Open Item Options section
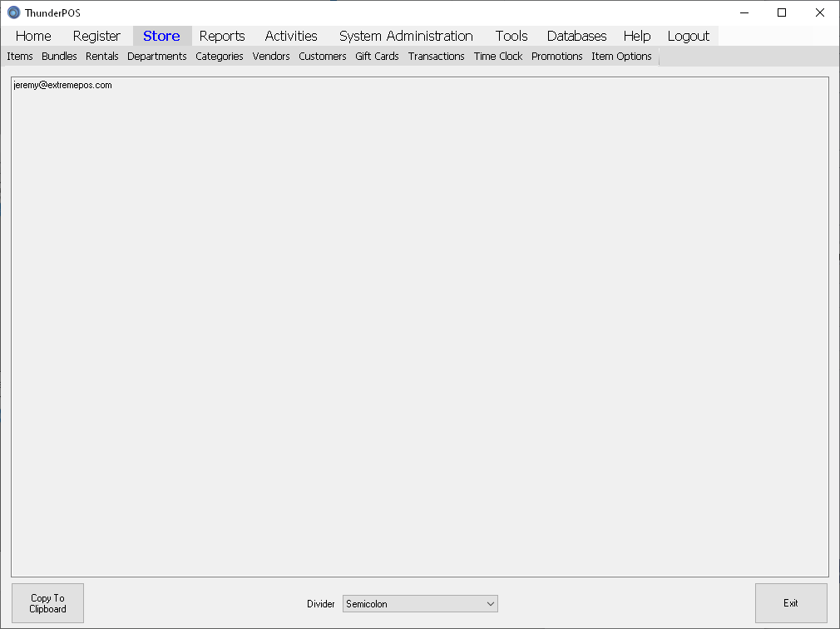Viewport: 840px width, 629px height. [x=621, y=57]
